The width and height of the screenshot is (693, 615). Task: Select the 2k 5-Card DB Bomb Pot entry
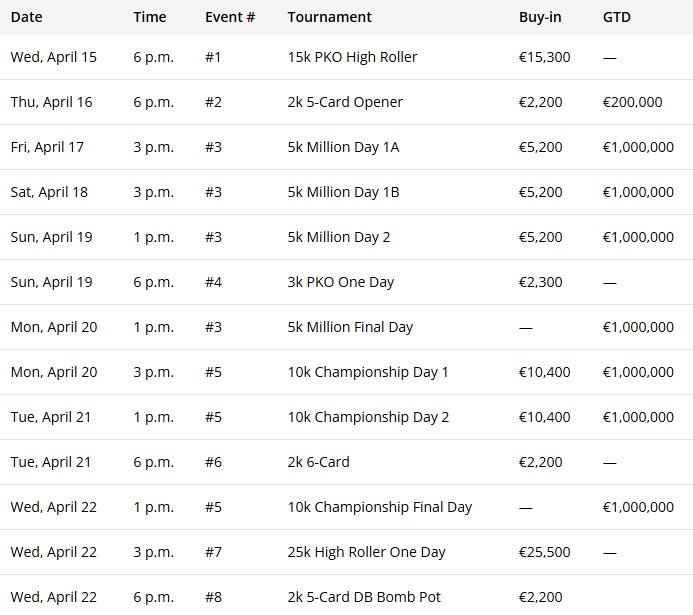pyautogui.click(x=364, y=597)
